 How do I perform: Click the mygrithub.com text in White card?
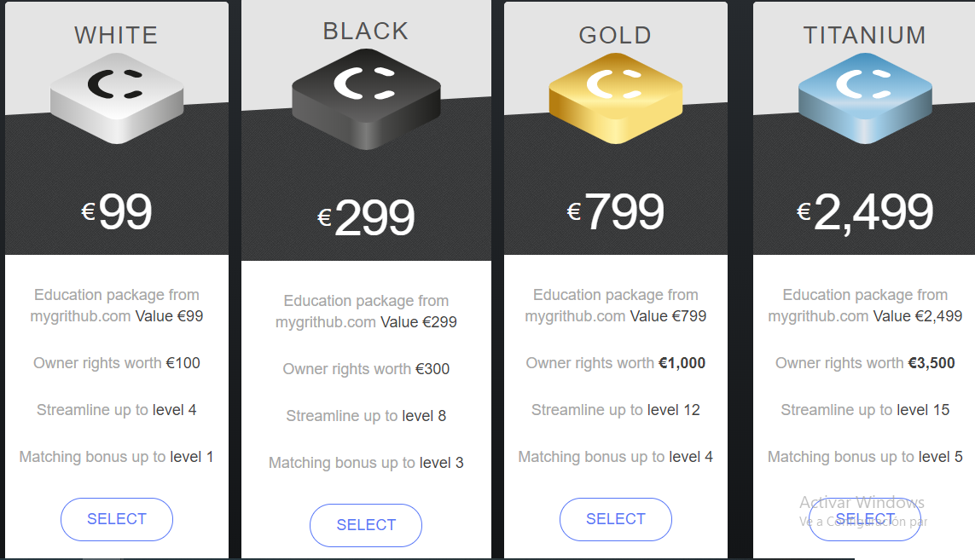tap(80, 316)
